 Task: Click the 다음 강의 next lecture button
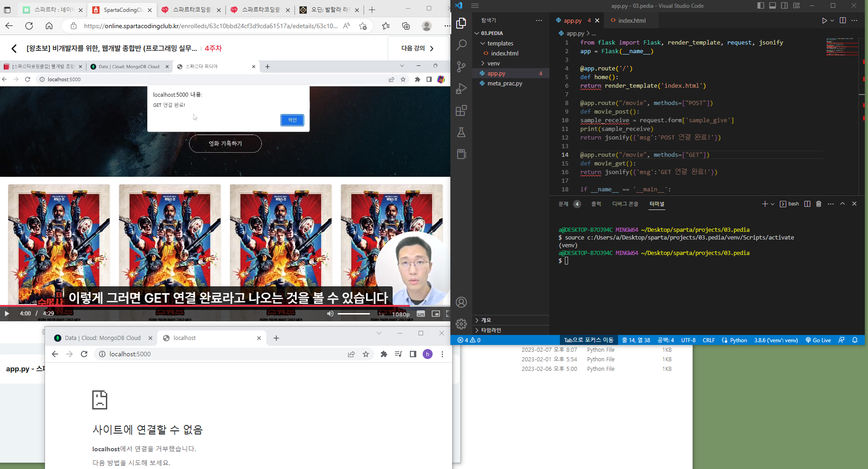(418, 48)
